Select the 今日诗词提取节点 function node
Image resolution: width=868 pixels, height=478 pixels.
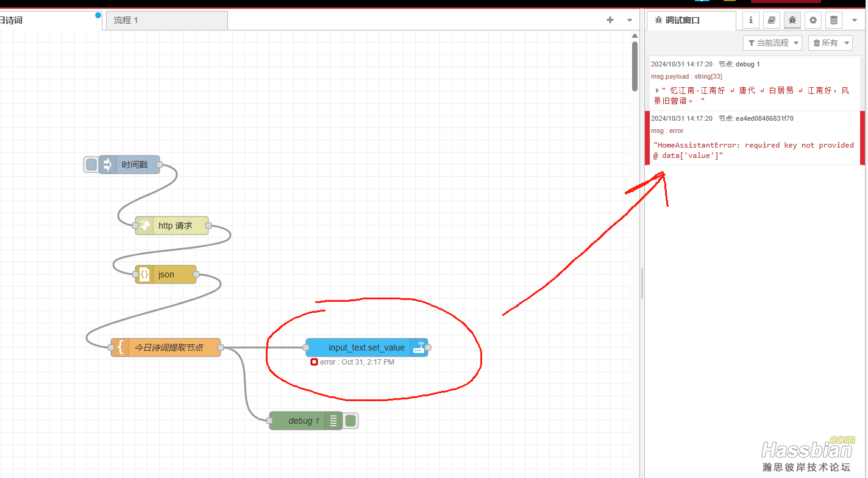[x=166, y=348]
